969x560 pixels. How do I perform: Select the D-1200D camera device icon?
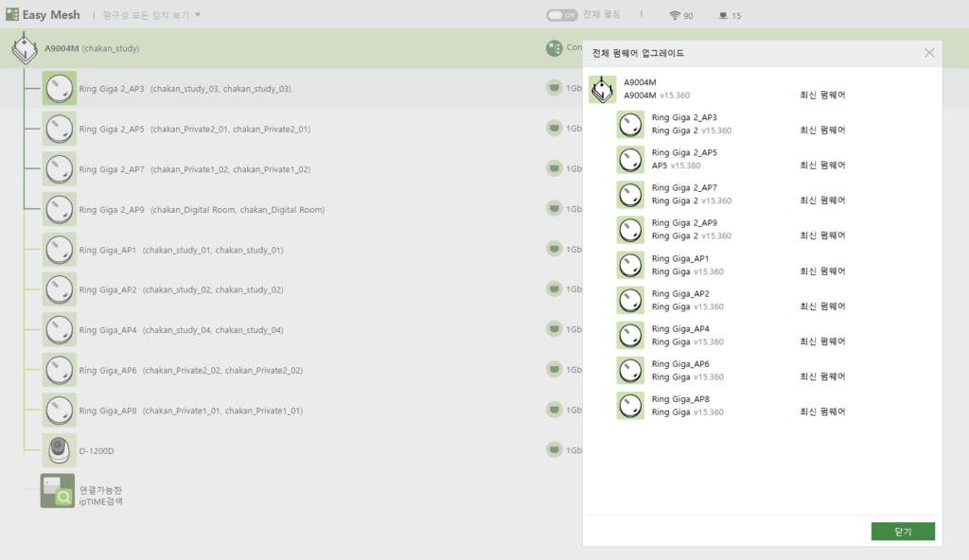[x=60, y=450]
